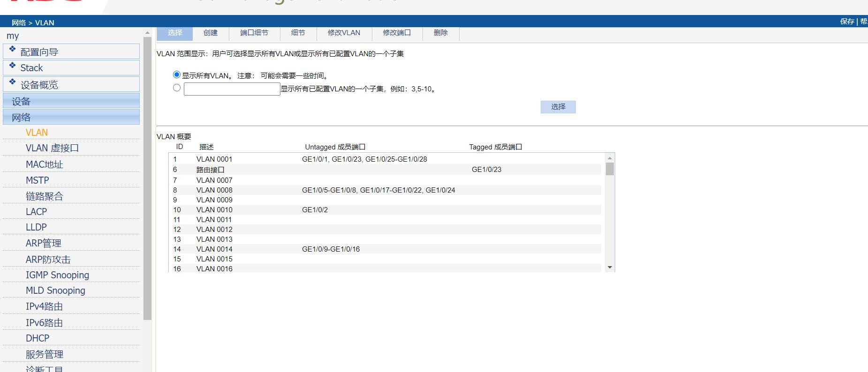Screen dimensions: 868x372
Task: Select the 显示所有VLAN radio button
Action: (177, 74)
